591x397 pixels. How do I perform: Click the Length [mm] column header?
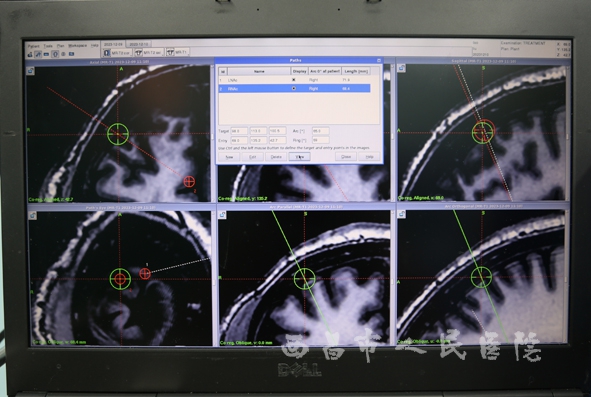[x=355, y=71]
